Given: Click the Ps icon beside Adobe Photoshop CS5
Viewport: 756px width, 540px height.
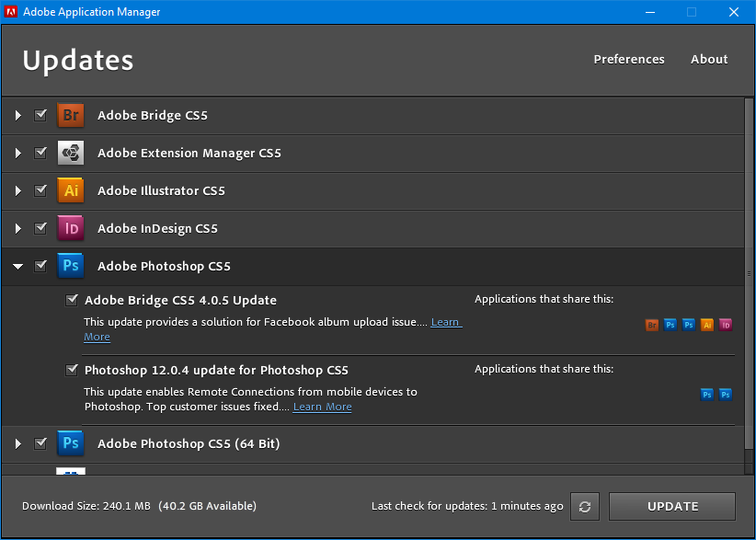Looking at the screenshot, I should coord(71,266).
